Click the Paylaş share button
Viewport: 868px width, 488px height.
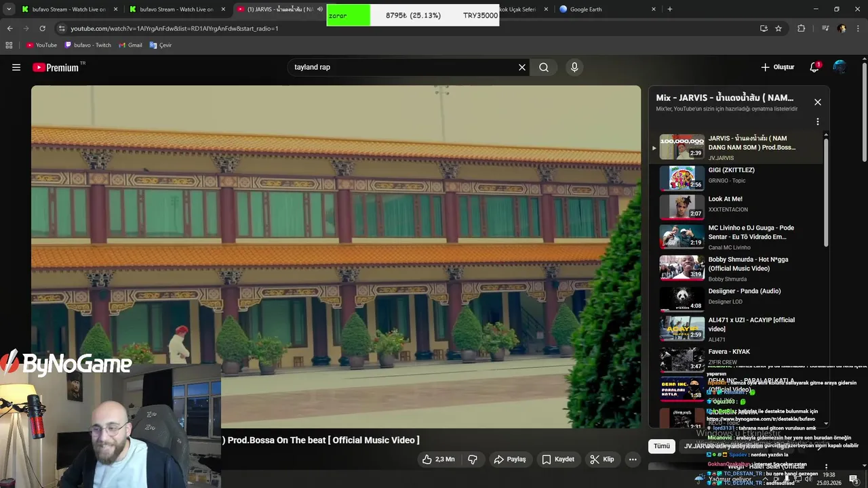[x=510, y=460]
